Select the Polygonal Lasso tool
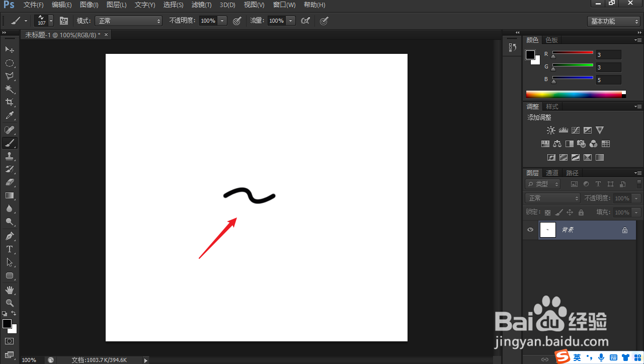The width and height of the screenshot is (644, 364). pyautogui.click(x=9, y=76)
